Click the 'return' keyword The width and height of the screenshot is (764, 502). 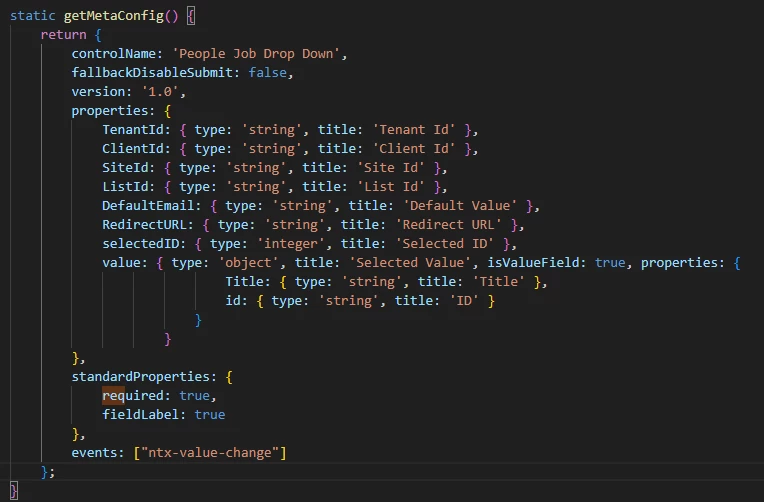coord(63,35)
